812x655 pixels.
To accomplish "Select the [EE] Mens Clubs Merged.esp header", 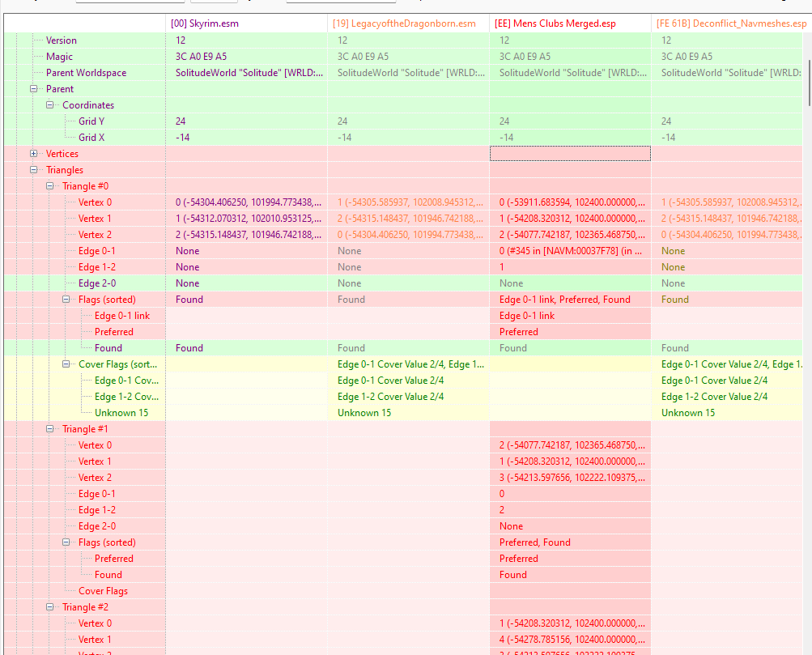I will (x=570, y=23).
